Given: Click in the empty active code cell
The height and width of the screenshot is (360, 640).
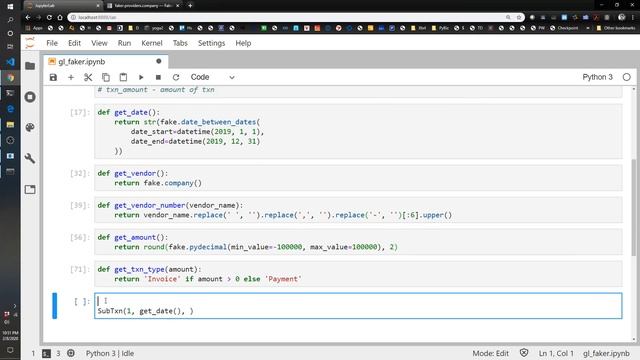Looking at the screenshot, I should pyautogui.click(x=358, y=306).
